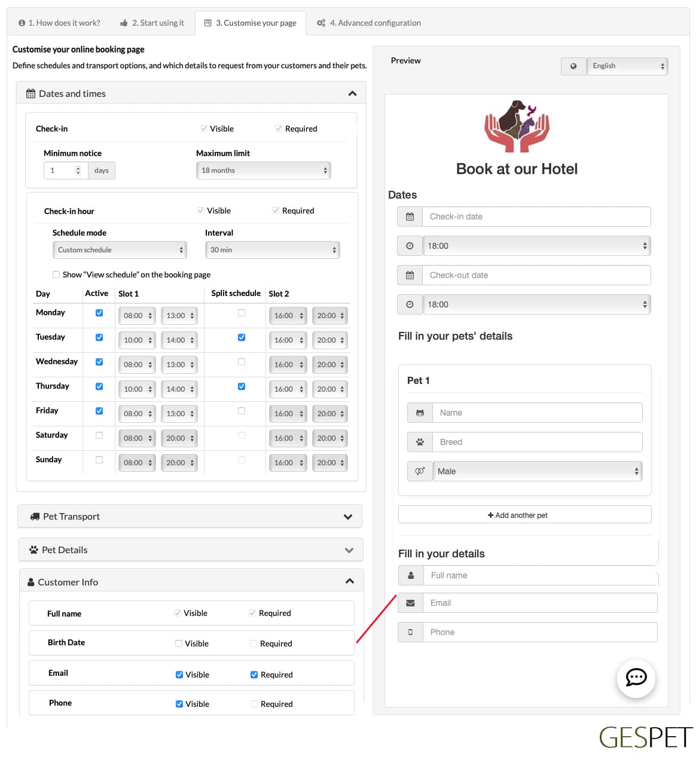Image resolution: width=699 pixels, height=784 pixels.
Task: Change Tuesday Slot 1 end time 14:00
Action: pos(179,340)
